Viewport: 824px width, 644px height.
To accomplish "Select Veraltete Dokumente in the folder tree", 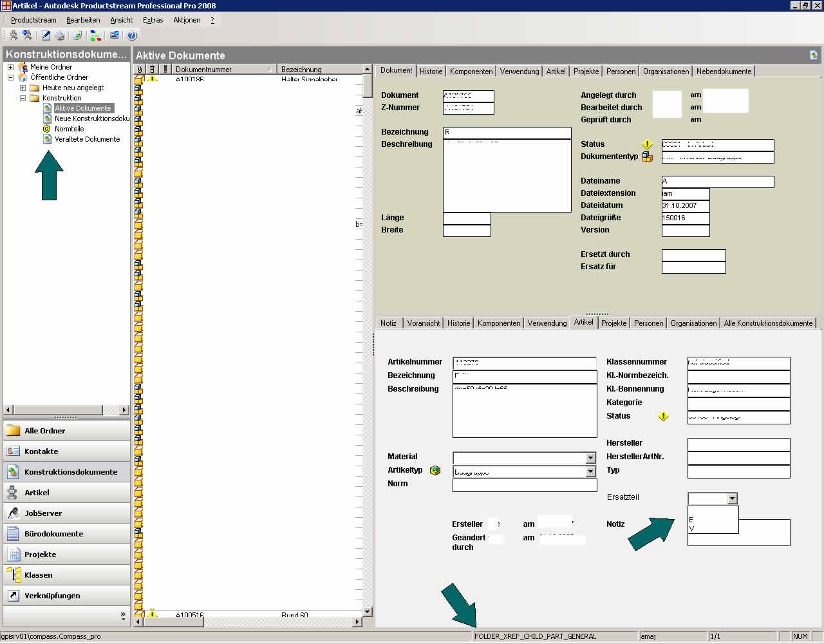I will pyautogui.click(x=87, y=139).
